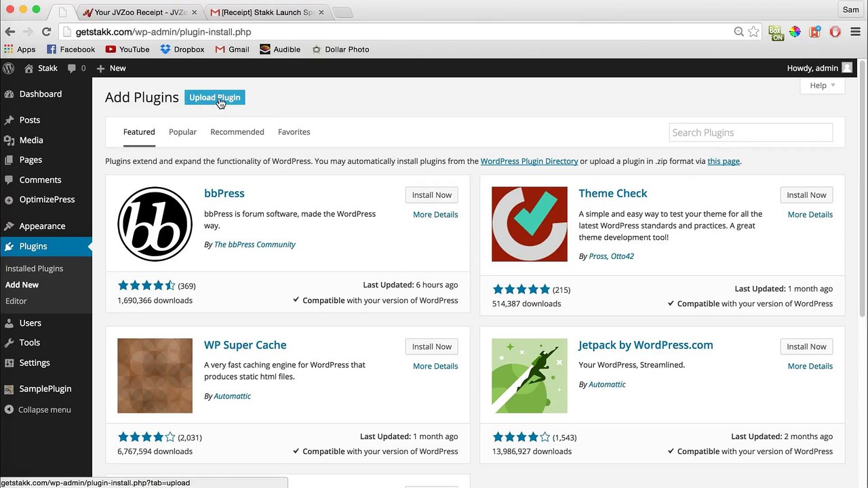Switch to the Featured tab
This screenshot has width=868, height=488.
click(139, 131)
